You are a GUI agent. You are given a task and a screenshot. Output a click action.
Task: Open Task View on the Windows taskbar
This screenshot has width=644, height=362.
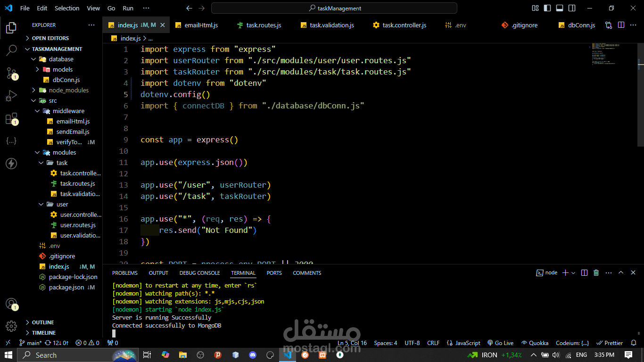click(x=147, y=355)
